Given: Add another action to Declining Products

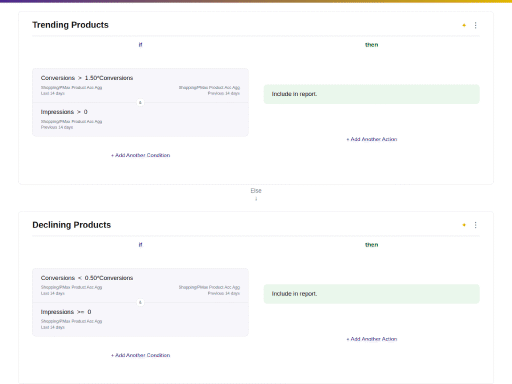Looking at the screenshot, I should (372, 339).
